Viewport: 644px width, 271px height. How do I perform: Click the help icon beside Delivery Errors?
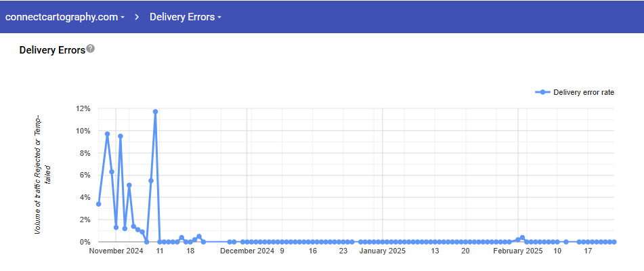(91, 49)
